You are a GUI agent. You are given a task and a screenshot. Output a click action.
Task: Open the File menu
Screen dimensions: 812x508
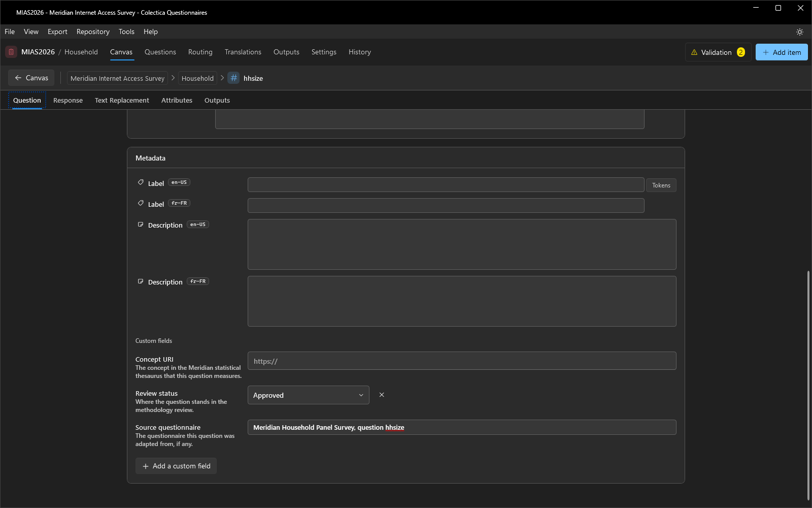[x=10, y=31]
